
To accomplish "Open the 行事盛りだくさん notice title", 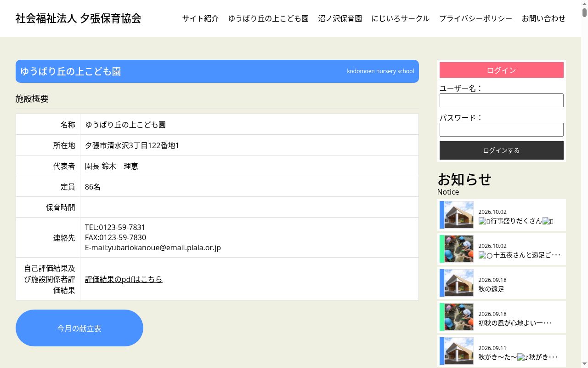I will coord(516,221).
